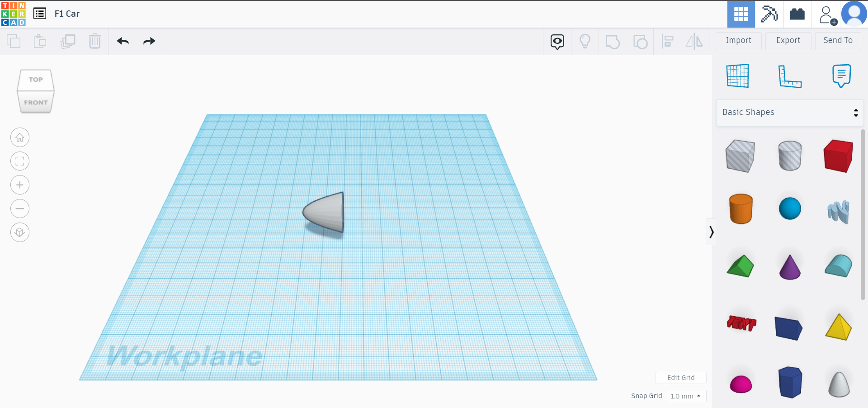Pick the magenta Half Sphere shape
868x408 pixels.
click(741, 384)
